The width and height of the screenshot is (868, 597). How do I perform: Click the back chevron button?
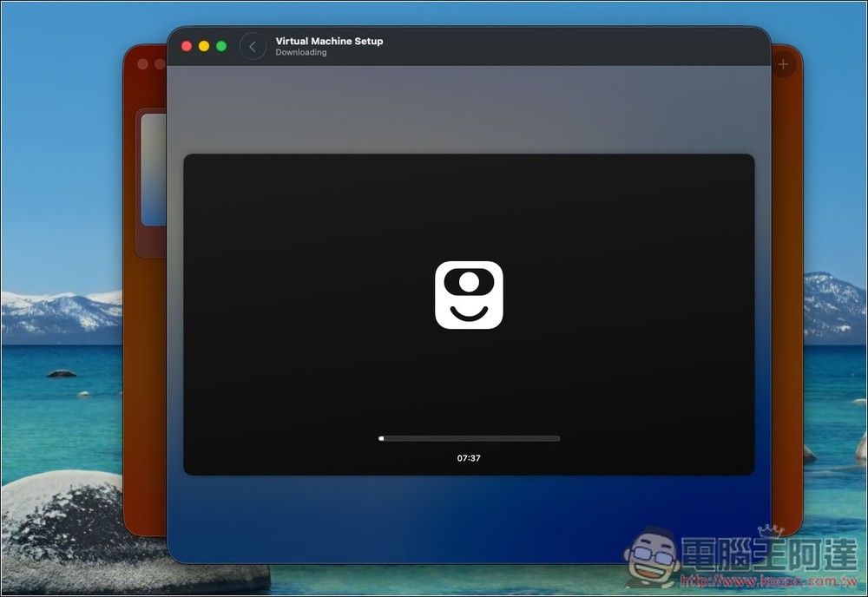(x=253, y=47)
